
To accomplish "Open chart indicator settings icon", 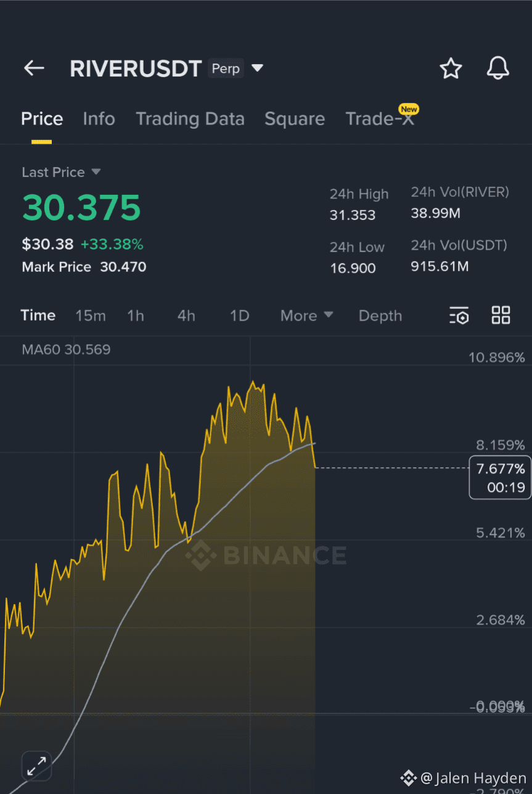I will coord(459,315).
